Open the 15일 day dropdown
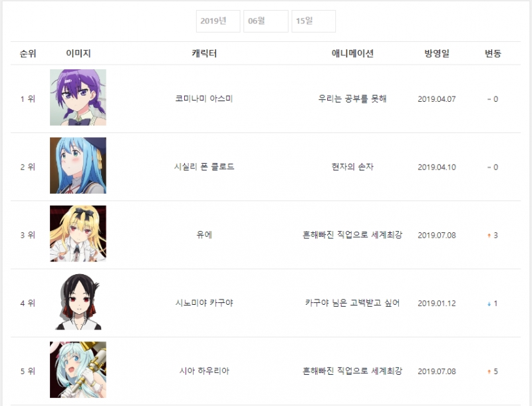This screenshot has height=406, width=532. 314,21
